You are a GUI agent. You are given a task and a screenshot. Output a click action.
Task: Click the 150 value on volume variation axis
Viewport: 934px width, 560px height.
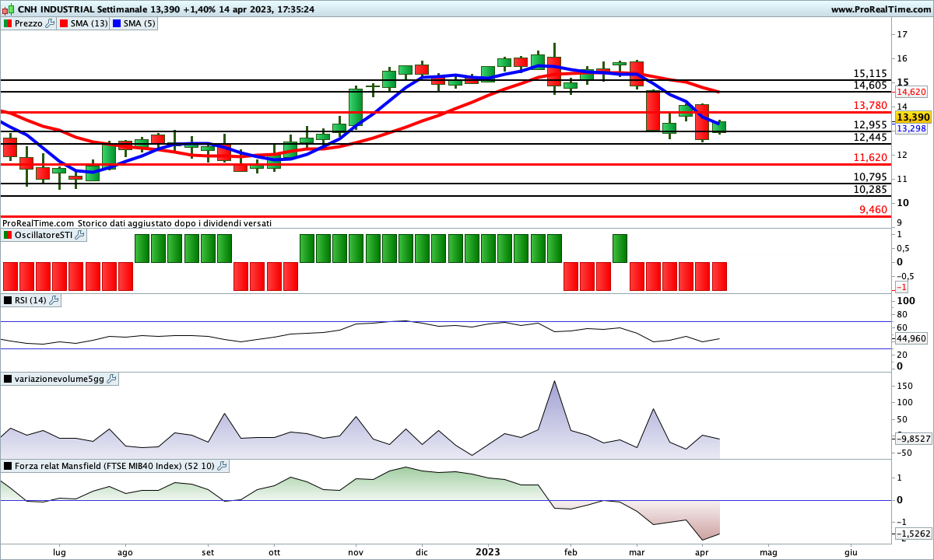coord(904,386)
